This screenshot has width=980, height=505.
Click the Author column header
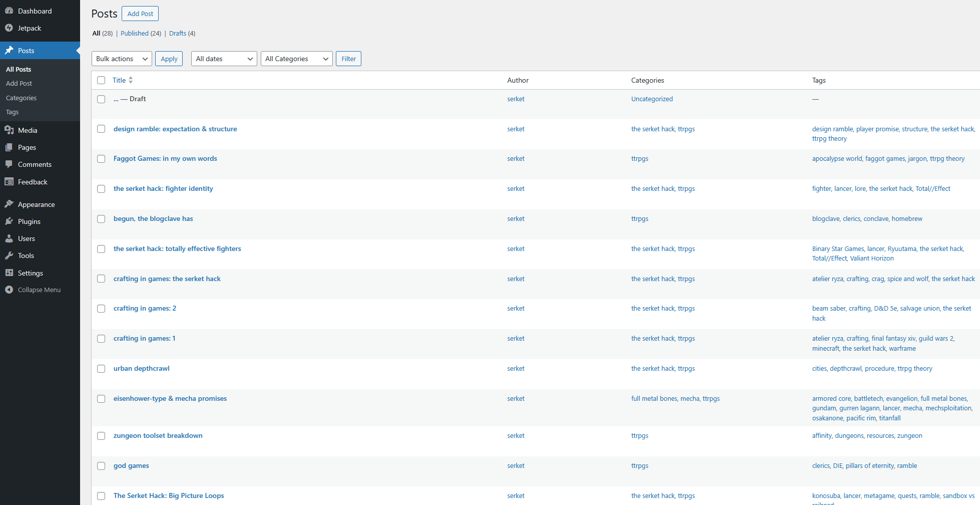pos(518,80)
